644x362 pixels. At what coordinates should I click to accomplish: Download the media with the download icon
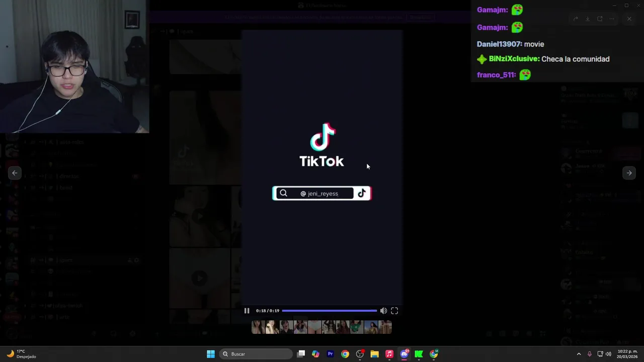pos(588,19)
